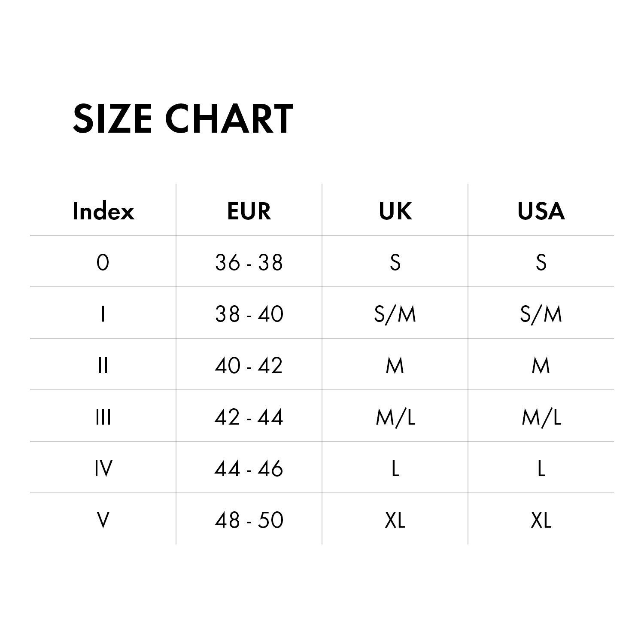Select the S/M cell under UK
This screenshot has width=644, height=644.
pyautogui.click(x=395, y=313)
